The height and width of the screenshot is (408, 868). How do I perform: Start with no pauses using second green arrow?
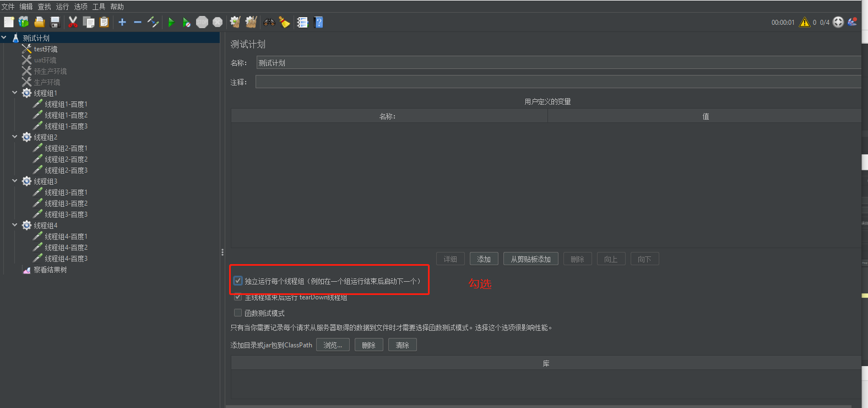[x=187, y=22]
